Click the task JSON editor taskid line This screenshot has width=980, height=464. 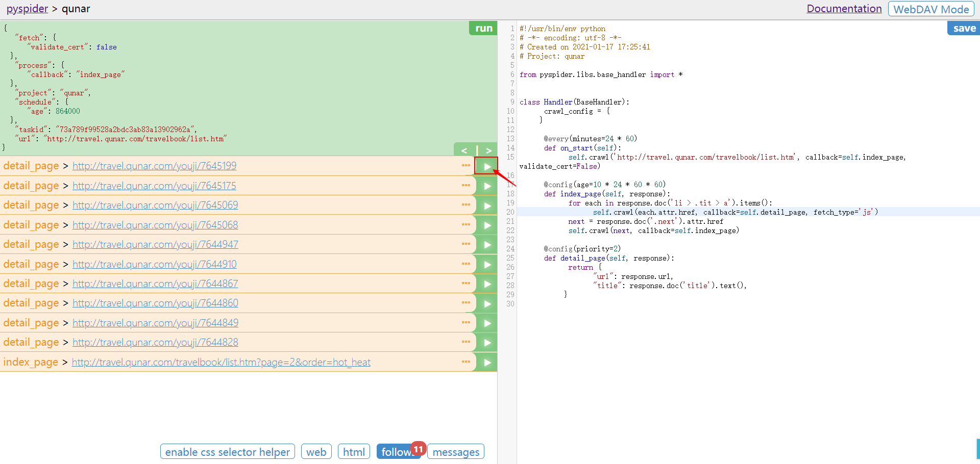tap(106, 130)
